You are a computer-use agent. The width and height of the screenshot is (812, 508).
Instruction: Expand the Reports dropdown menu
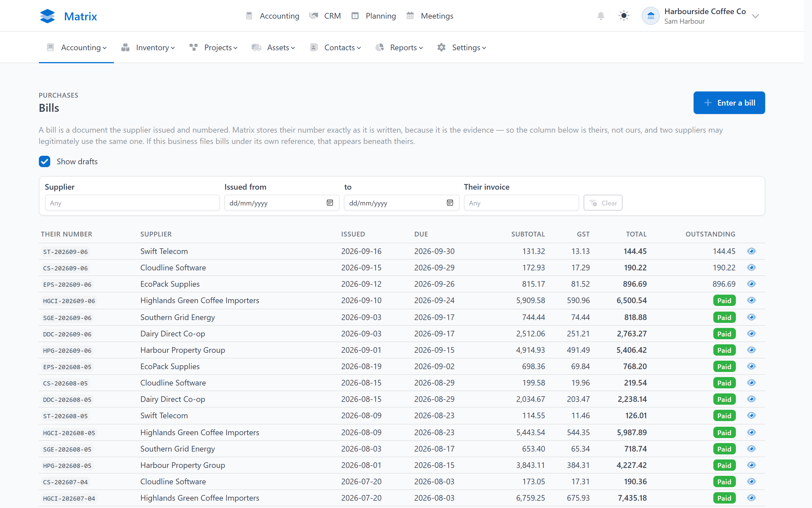pyautogui.click(x=399, y=48)
